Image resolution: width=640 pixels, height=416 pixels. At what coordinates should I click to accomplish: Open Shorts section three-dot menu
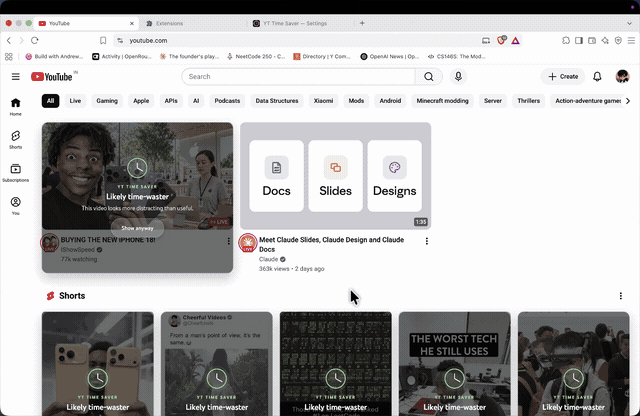[x=620, y=296]
